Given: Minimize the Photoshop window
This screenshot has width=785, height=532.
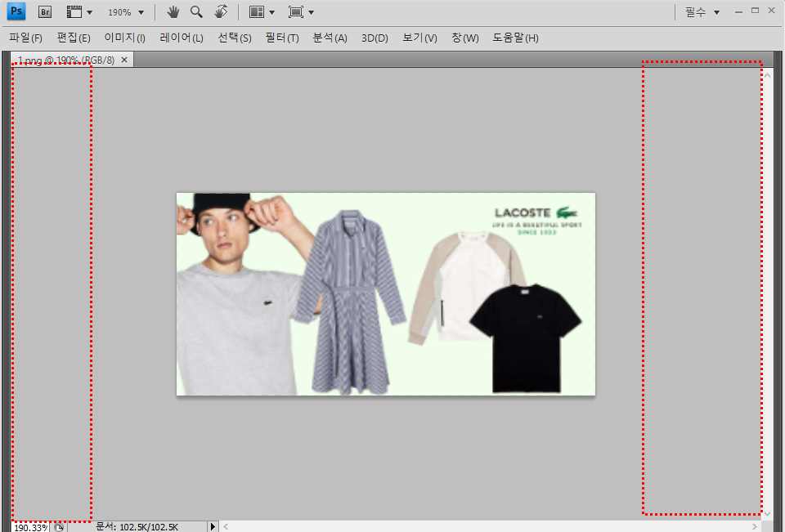Looking at the screenshot, I should (x=738, y=11).
